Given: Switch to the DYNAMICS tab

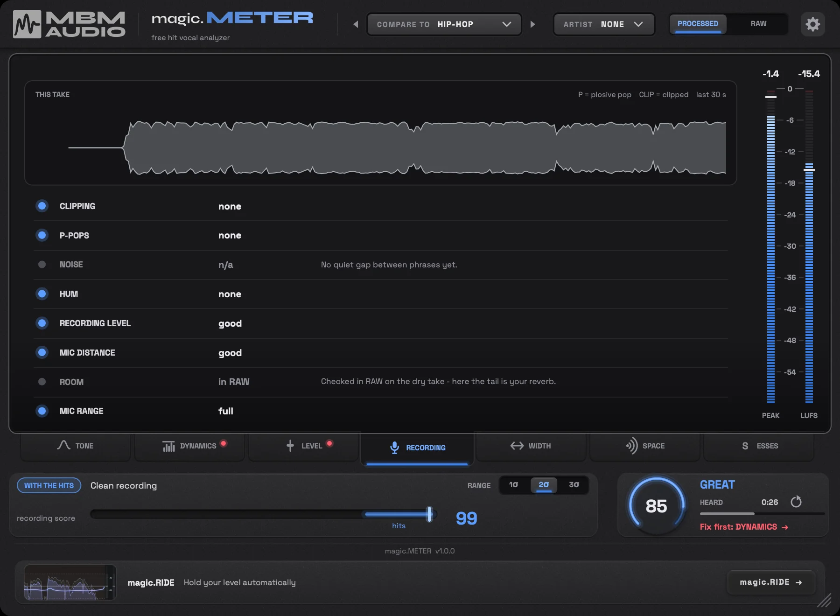Looking at the screenshot, I should [x=189, y=447].
